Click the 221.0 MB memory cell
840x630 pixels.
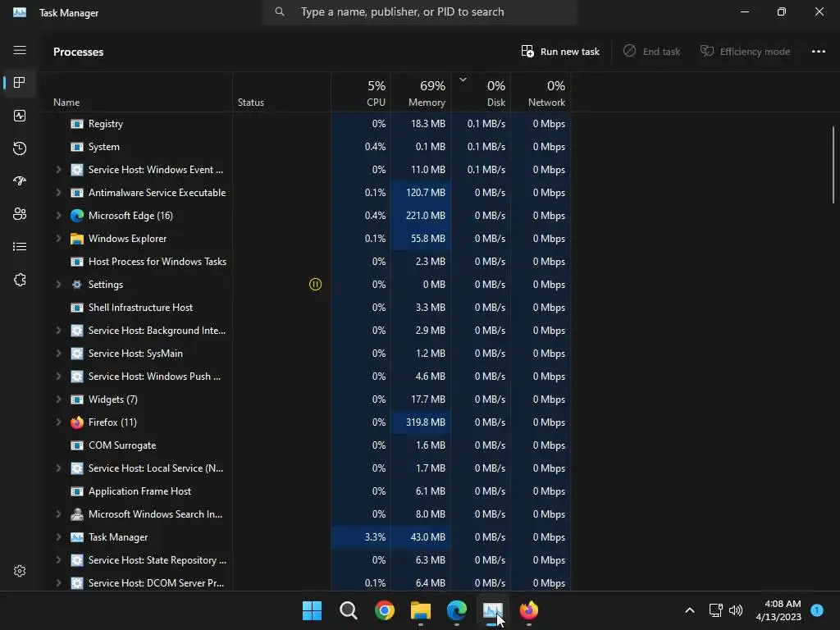[421, 216]
